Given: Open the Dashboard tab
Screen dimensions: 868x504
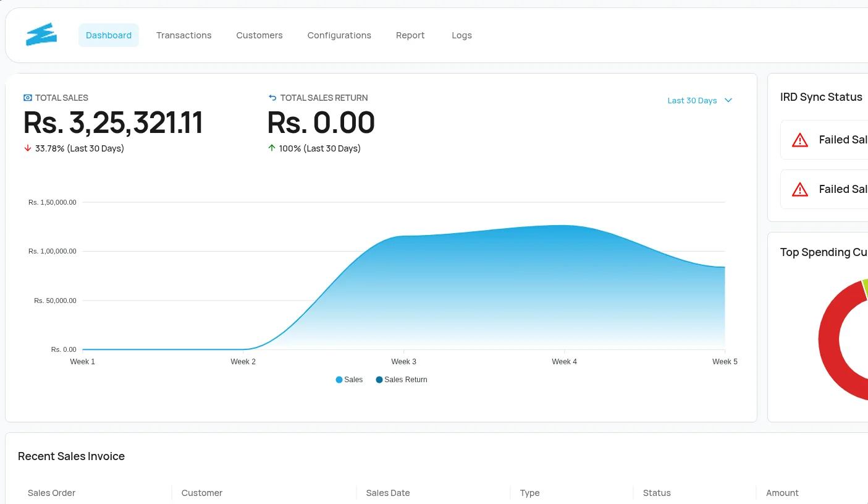Looking at the screenshot, I should click(x=109, y=35).
